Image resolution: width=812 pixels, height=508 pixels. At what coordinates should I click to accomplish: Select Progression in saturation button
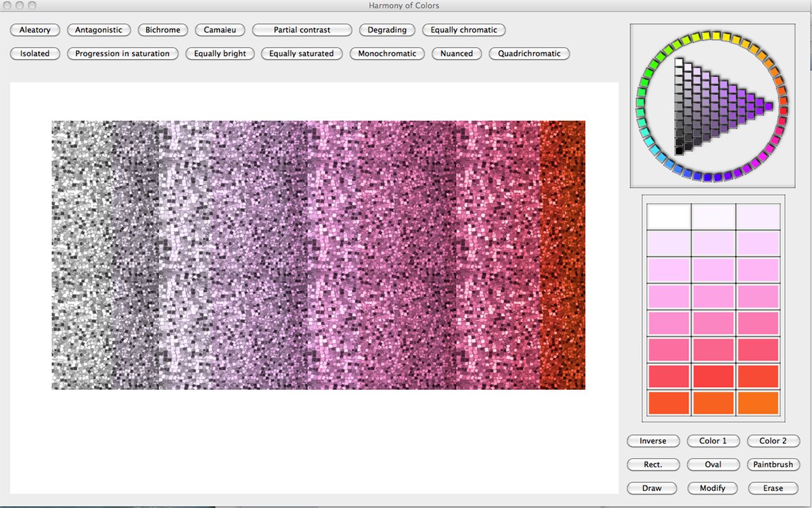pos(122,54)
